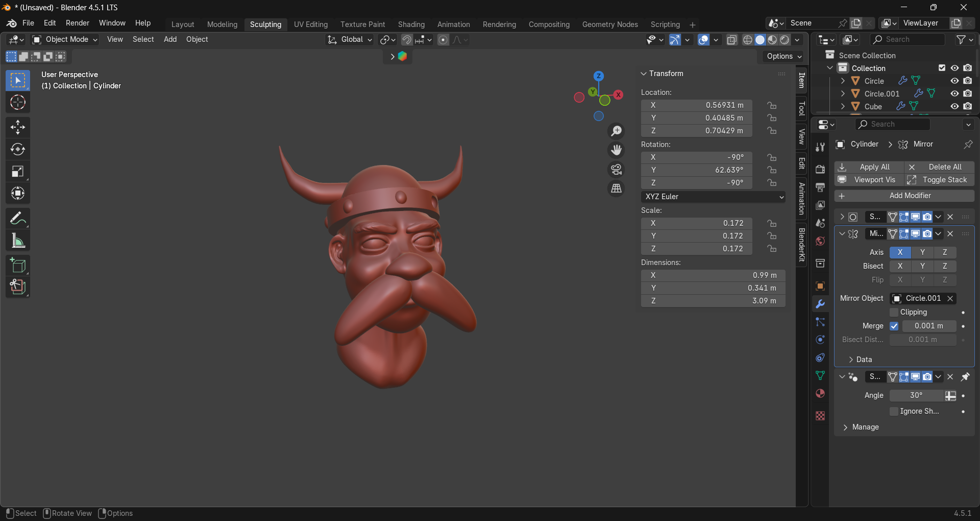980x521 pixels.
Task: Enable mirror axis Y toggle
Action: (922, 252)
